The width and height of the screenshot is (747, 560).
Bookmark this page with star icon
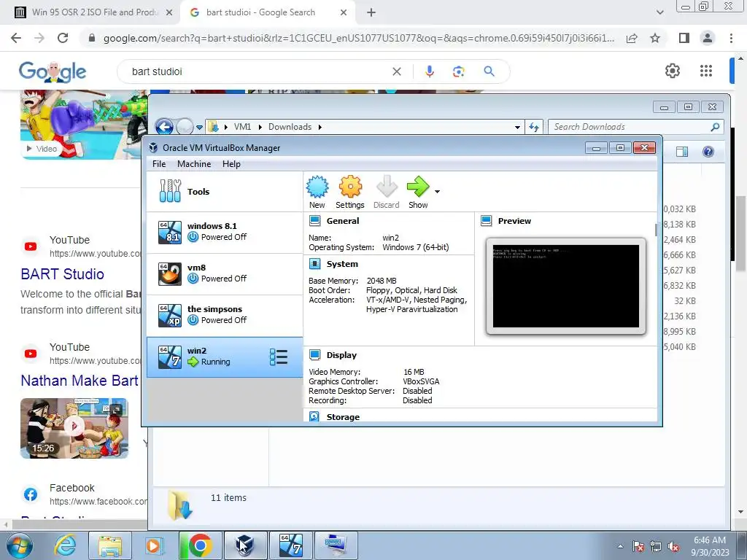point(655,38)
